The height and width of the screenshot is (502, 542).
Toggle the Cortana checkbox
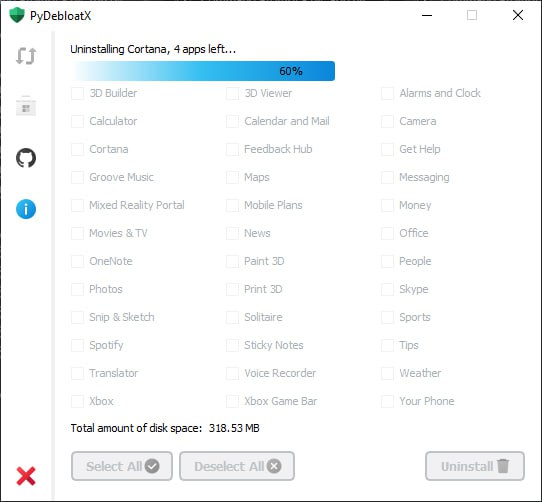[77, 149]
